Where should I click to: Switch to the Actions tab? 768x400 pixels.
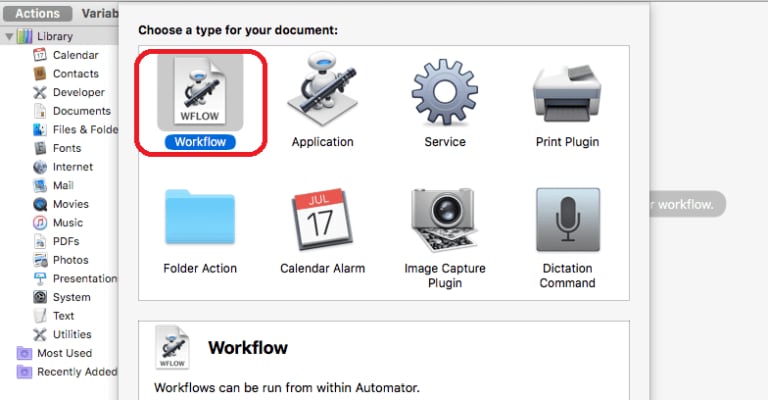[x=37, y=14]
